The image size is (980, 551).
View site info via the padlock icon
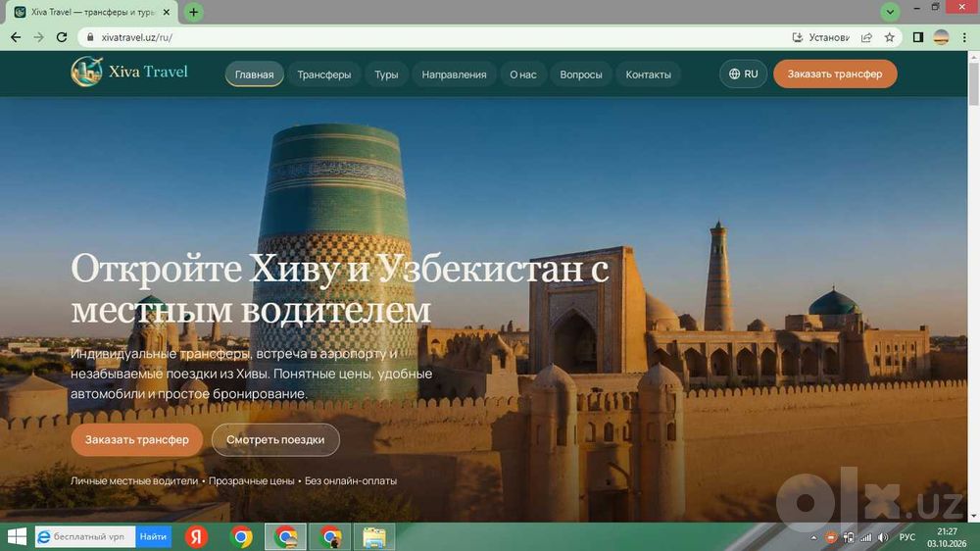(x=90, y=37)
